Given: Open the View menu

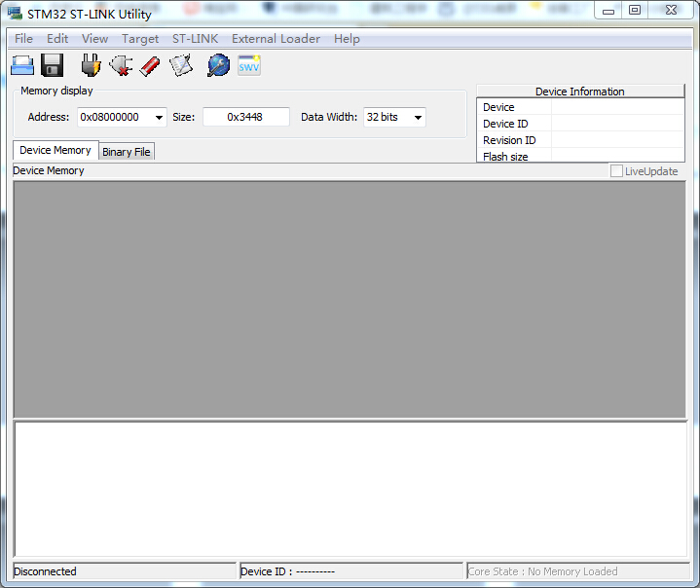Looking at the screenshot, I should [x=94, y=39].
